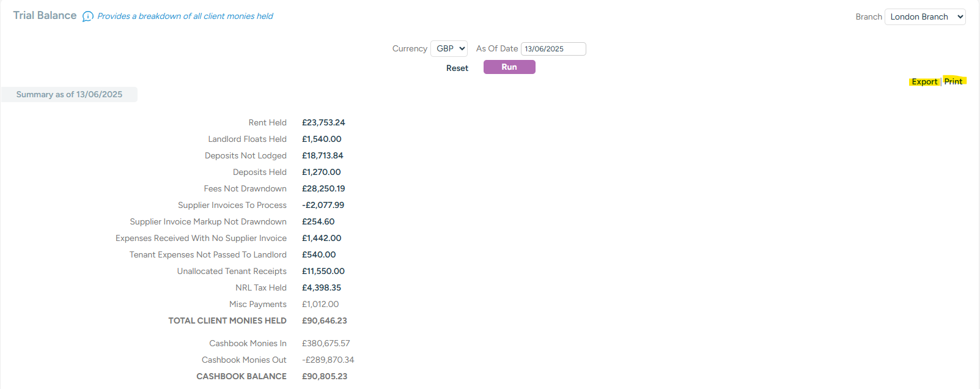Screen dimensions: 980x389
Task: Open Supplier Invoice Markup amount £254.60
Action: pyautogui.click(x=318, y=222)
